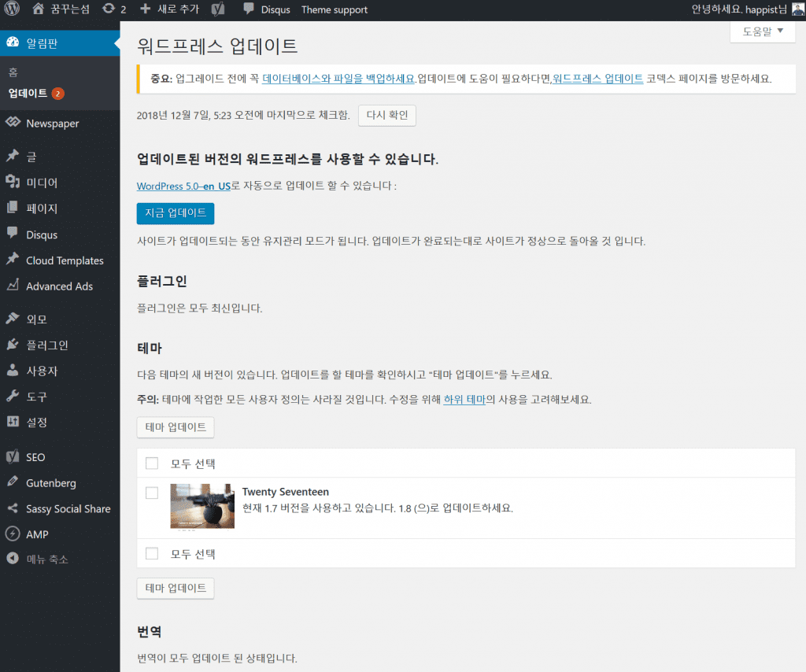The width and height of the screenshot is (806, 672).
Task: Click the 플러그인 plug icon in sidebar
Action: [x=13, y=345]
